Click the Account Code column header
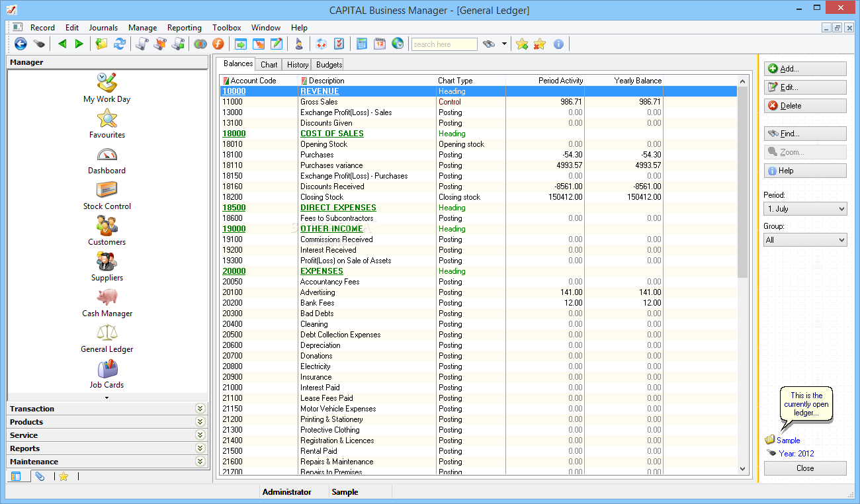 259,81
